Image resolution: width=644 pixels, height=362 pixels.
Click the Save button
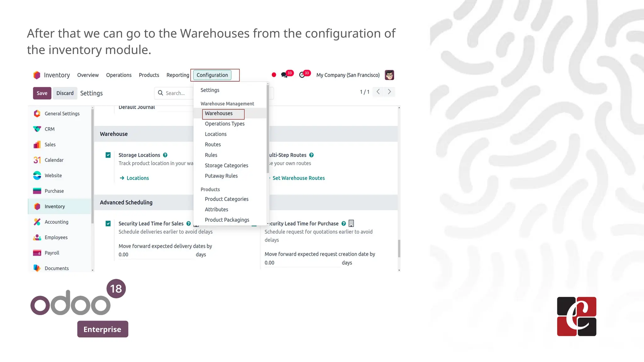click(42, 93)
